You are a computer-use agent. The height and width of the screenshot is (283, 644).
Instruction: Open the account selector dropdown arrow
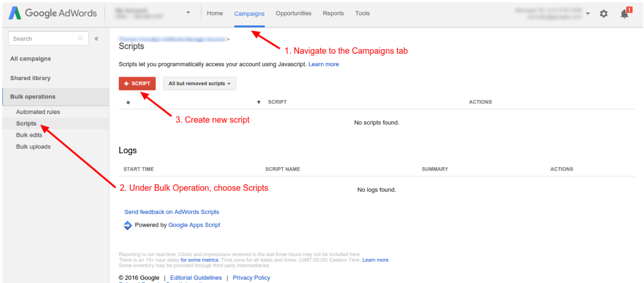(188, 13)
